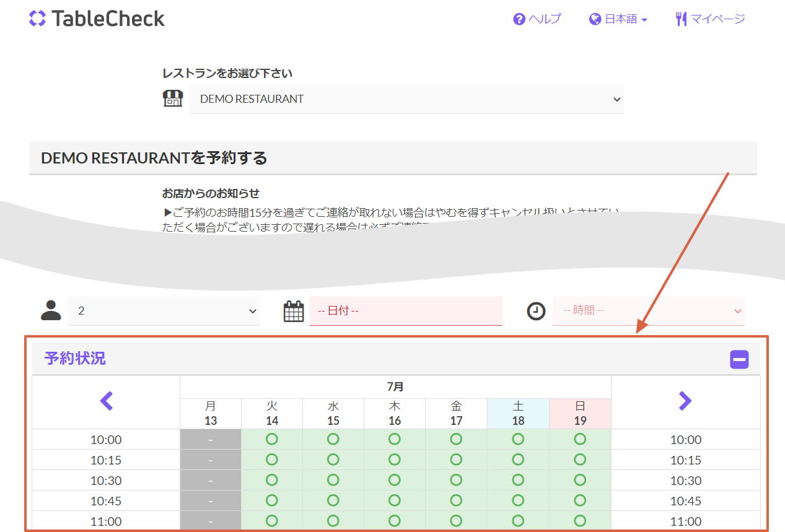Choose the 10:45 slot on Sunday 19
This screenshot has width=785, height=532.
tap(580, 500)
